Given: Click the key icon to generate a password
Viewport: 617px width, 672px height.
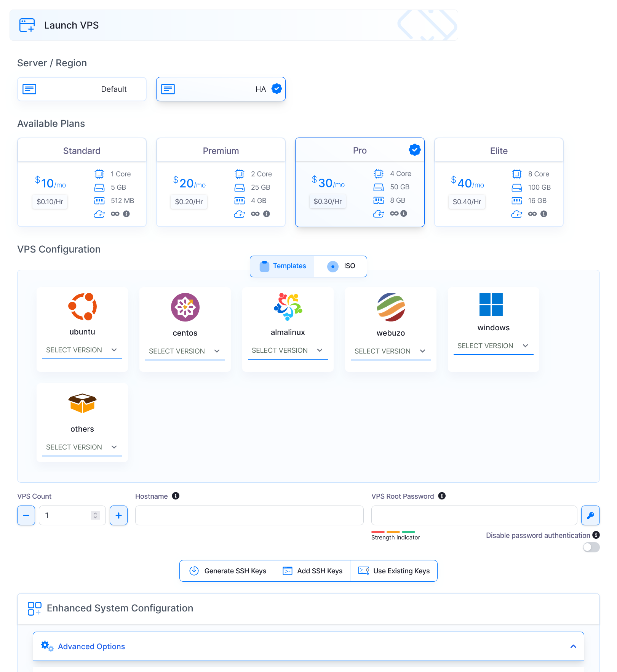Looking at the screenshot, I should (590, 515).
